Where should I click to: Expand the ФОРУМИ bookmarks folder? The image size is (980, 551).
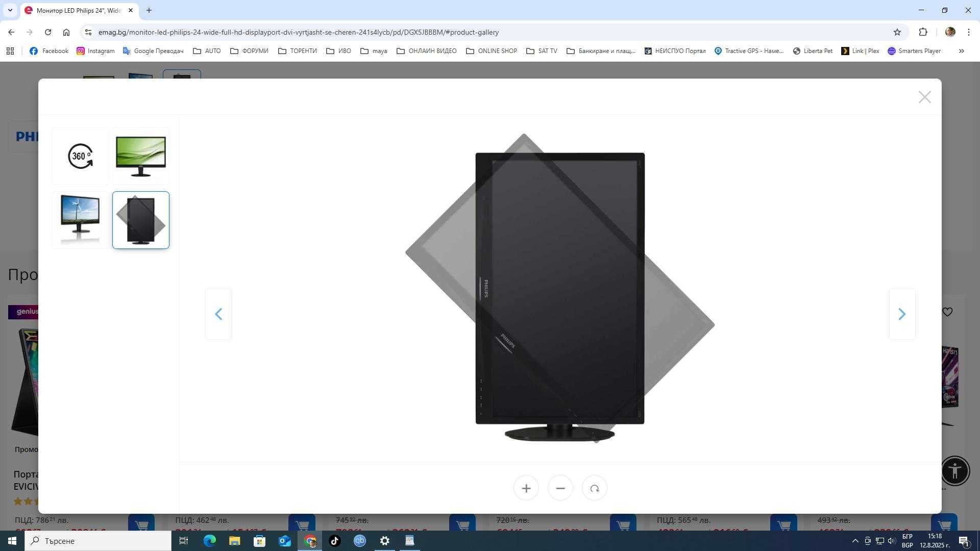tap(250, 51)
